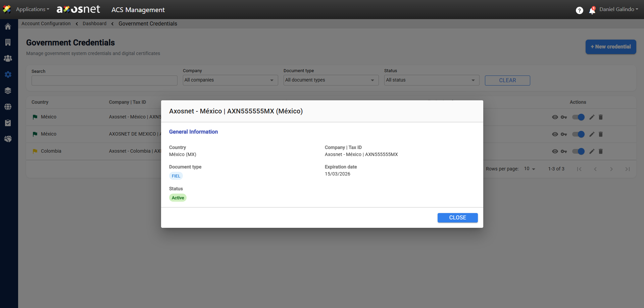Select the settings gear sidebar icon
The width and height of the screenshot is (644, 308).
pos(8,74)
